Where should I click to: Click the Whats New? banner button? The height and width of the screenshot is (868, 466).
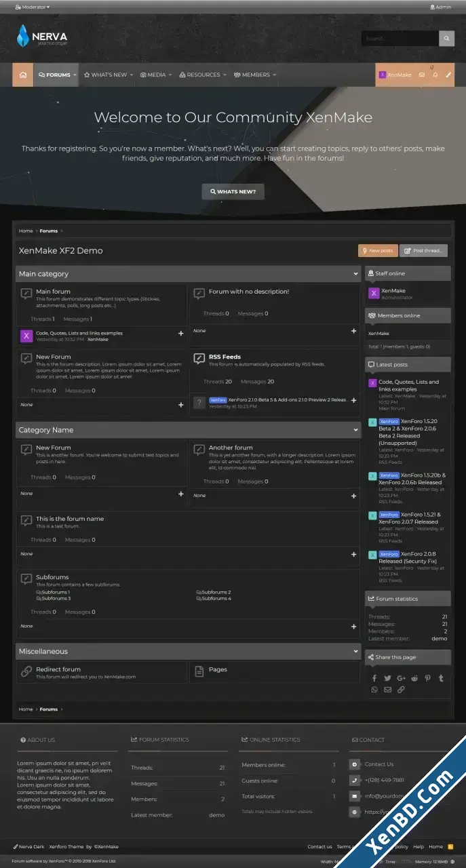233,191
